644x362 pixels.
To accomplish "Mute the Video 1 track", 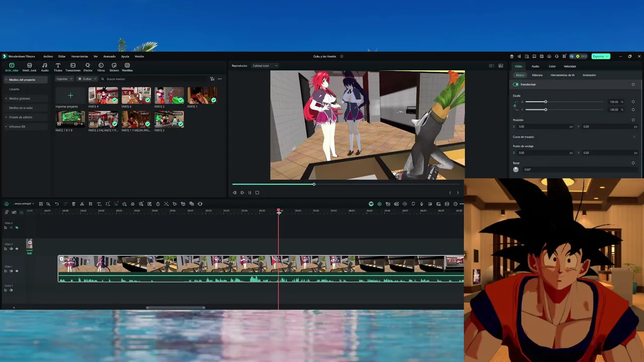I will point(11,271).
